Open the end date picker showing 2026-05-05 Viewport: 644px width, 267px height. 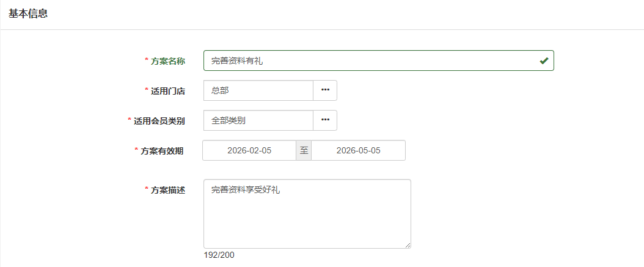(x=358, y=150)
